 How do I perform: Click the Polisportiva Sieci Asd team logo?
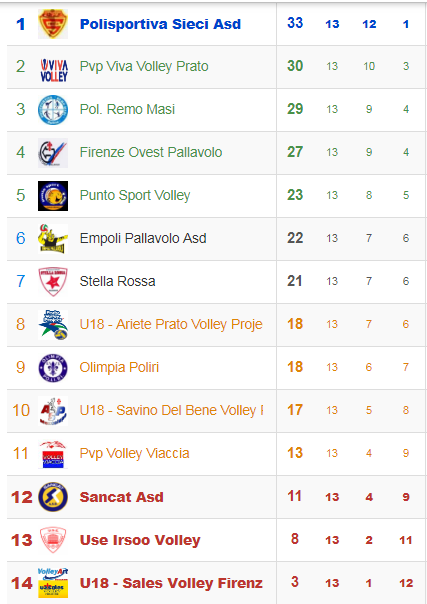click(x=53, y=24)
